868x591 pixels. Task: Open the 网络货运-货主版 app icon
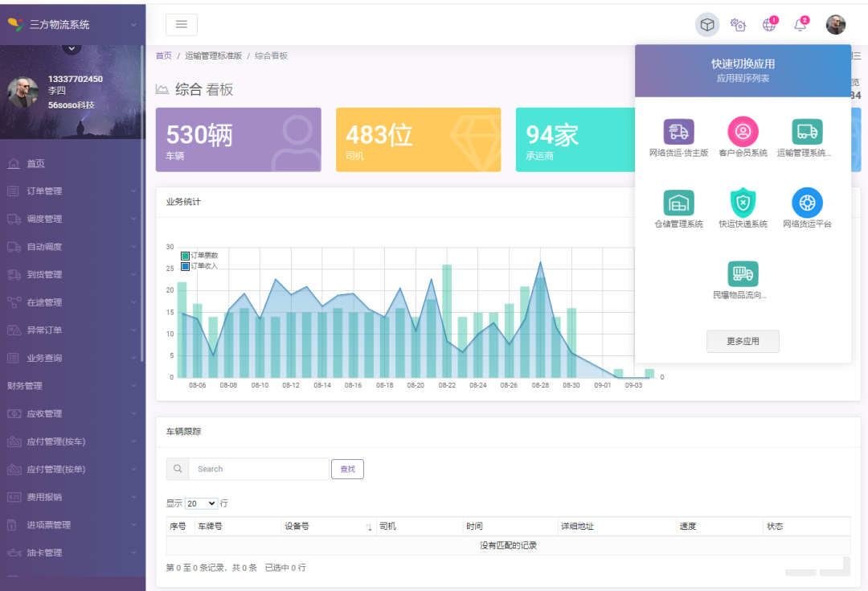click(678, 132)
